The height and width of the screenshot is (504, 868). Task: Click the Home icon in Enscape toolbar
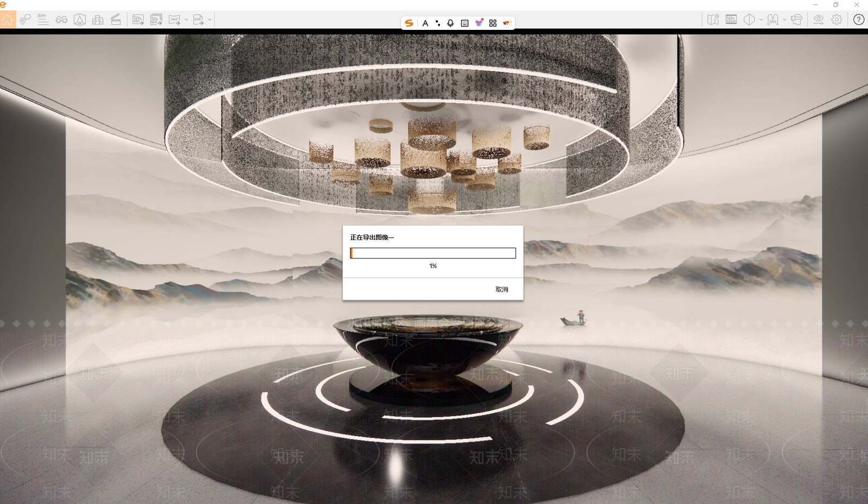point(8,20)
